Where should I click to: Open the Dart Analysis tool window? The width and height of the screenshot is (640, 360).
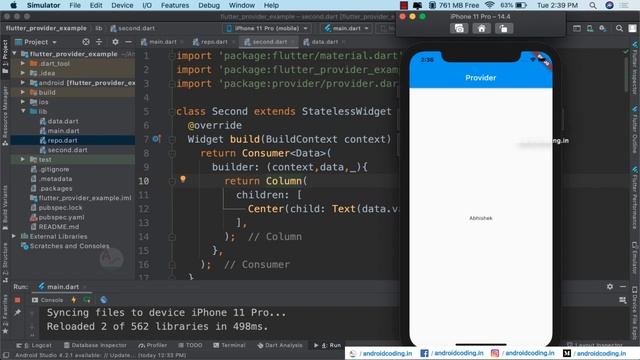(280, 345)
